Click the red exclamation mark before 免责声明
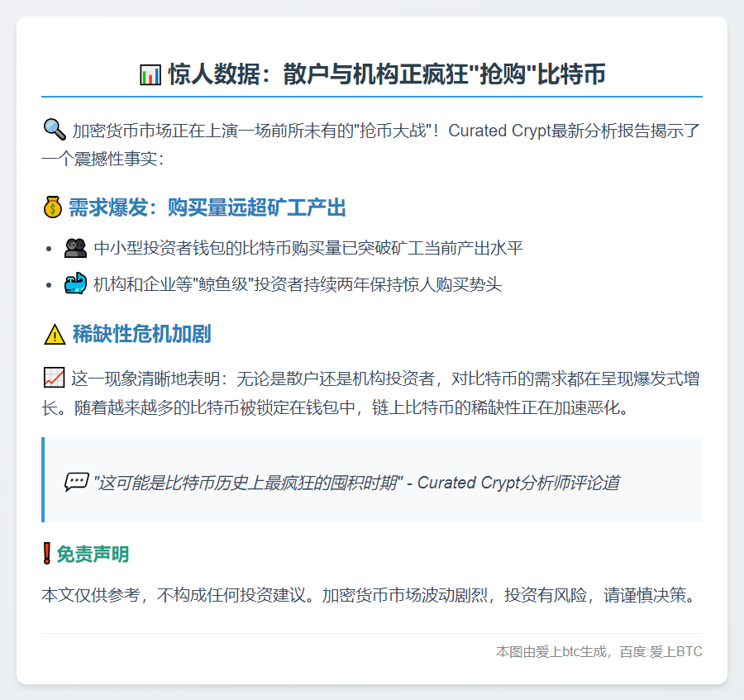Screen dimensions: 744x700 pos(46,554)
